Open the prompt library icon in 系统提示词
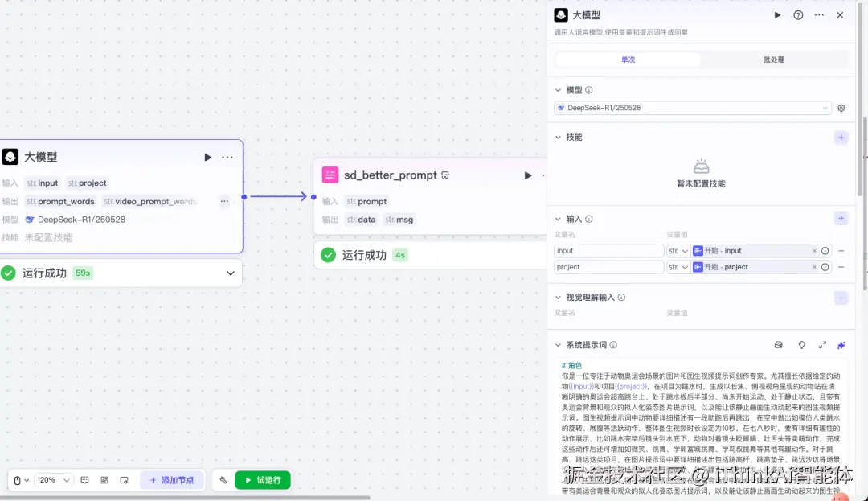The width and height of the screenshot is (868, 501). pos(778,346)
